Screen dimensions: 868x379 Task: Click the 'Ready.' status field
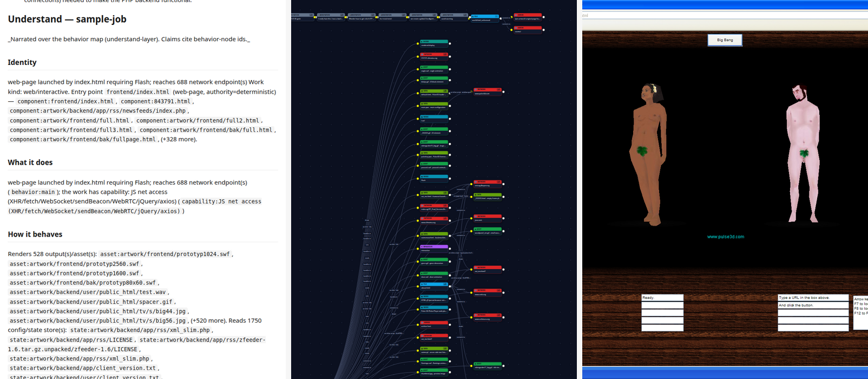click(x=662, y=298)
